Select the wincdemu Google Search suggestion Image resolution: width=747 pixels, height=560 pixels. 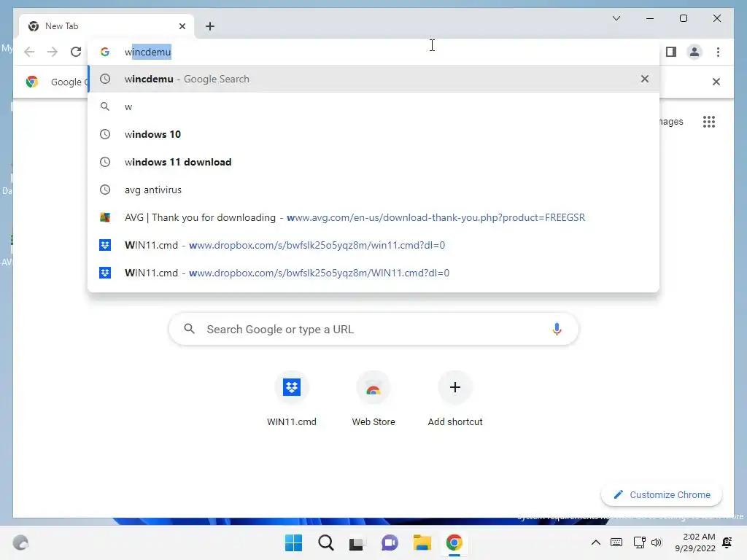[373, 79]
